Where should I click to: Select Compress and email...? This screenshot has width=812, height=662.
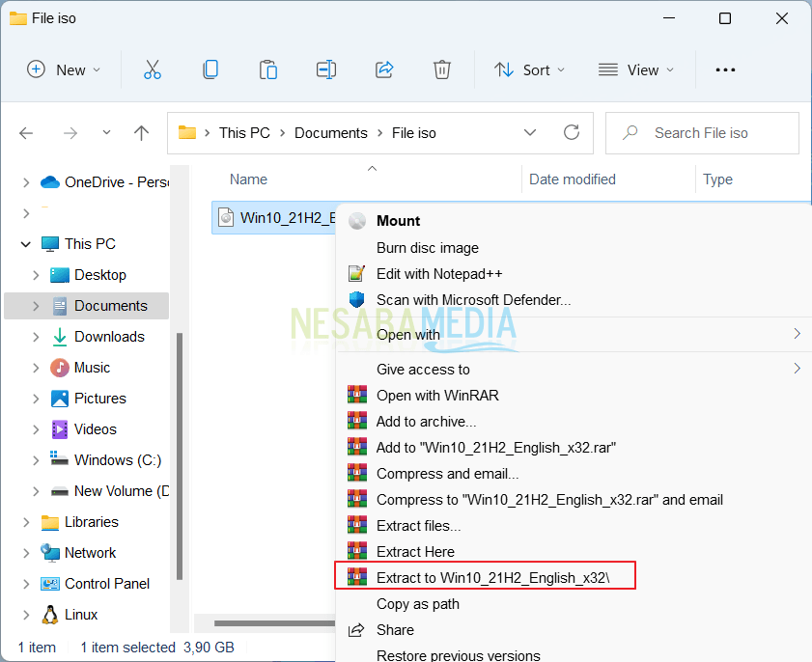click(x=574, y=474)
